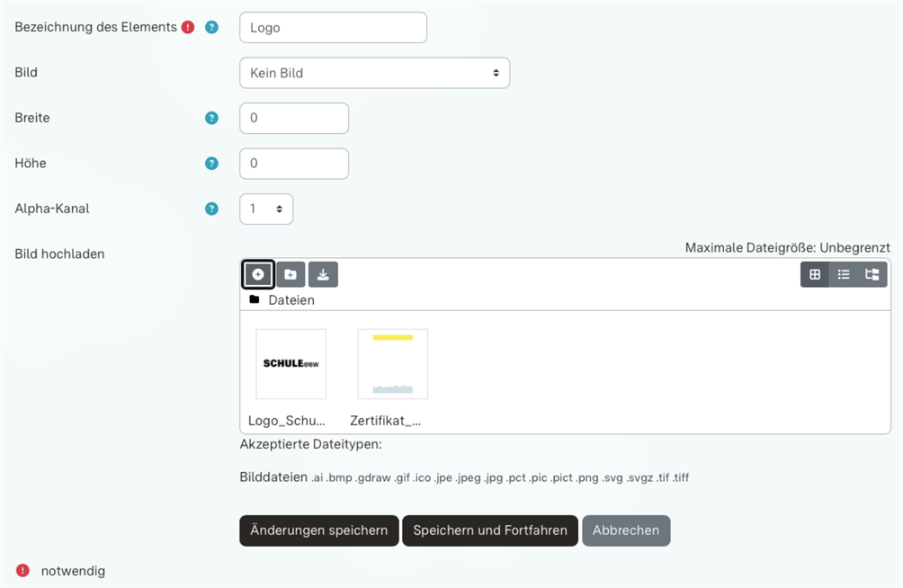The width and height of the screenshot is (903, 588).
Task: Select the Logo_Schu... file thumbnail
Action: click(x=291, y=364)
